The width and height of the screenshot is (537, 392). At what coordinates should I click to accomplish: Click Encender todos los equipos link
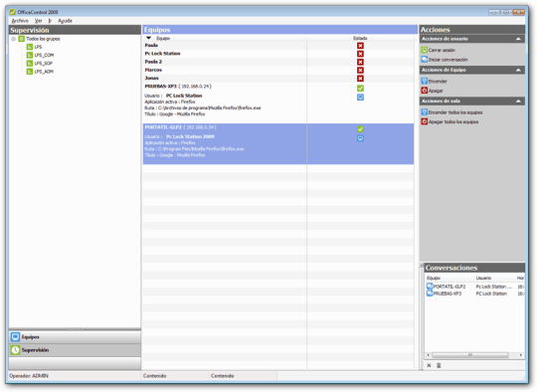(455, 112)
